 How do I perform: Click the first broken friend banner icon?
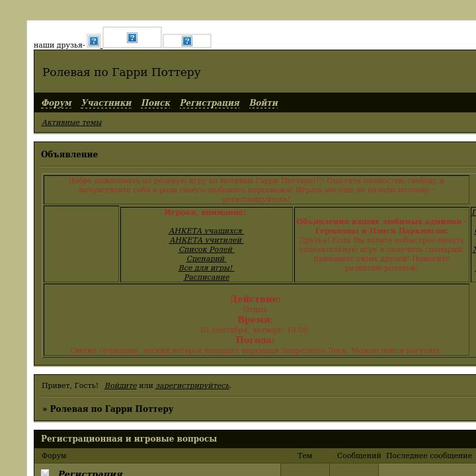pyautogui.click(x=94, y=41)
